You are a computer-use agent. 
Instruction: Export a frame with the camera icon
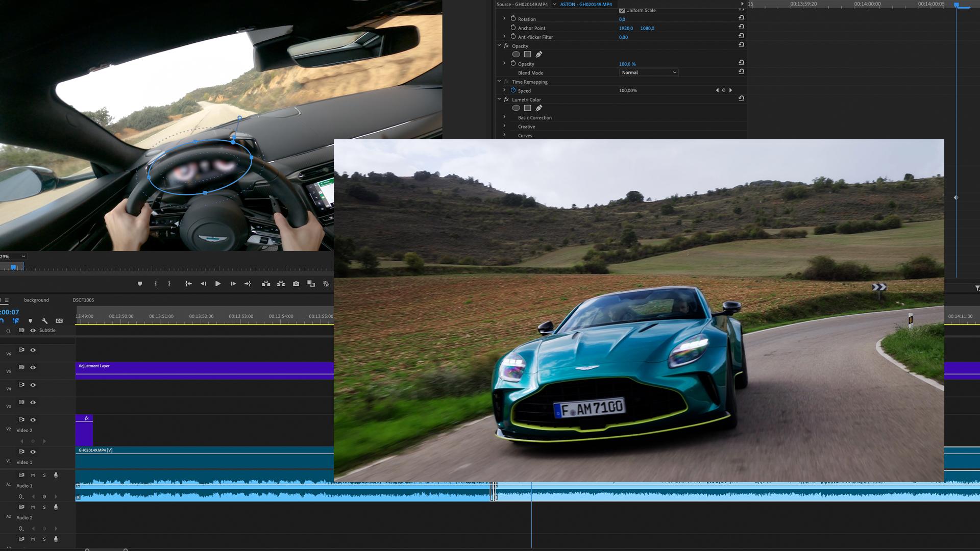296,284
